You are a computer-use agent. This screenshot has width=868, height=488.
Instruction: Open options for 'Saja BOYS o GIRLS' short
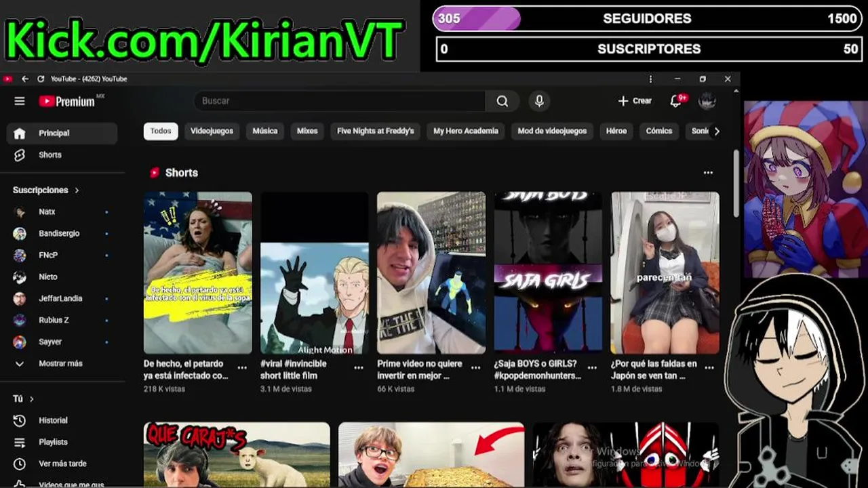tap(593, 367)
